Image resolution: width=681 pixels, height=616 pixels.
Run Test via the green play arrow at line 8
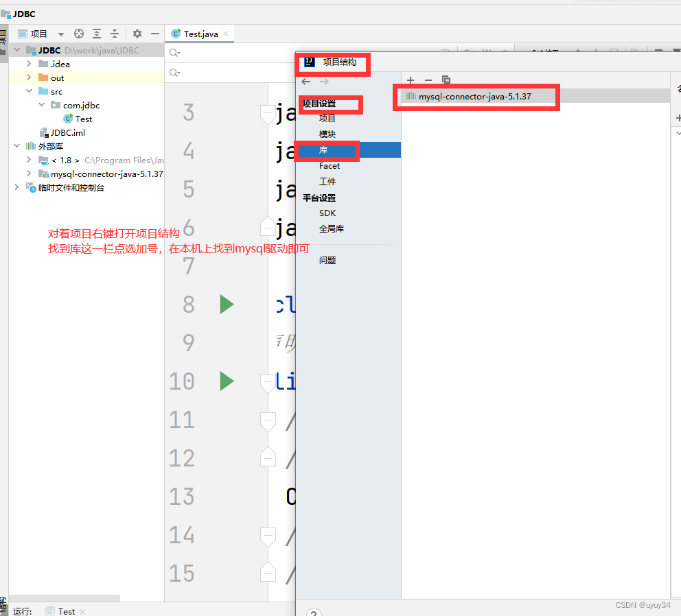(x=227, y=304)
